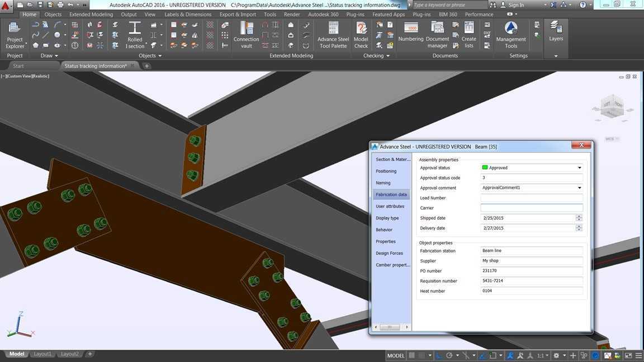
Task: Click the search binoculars icon
Action: coord(493,5)
